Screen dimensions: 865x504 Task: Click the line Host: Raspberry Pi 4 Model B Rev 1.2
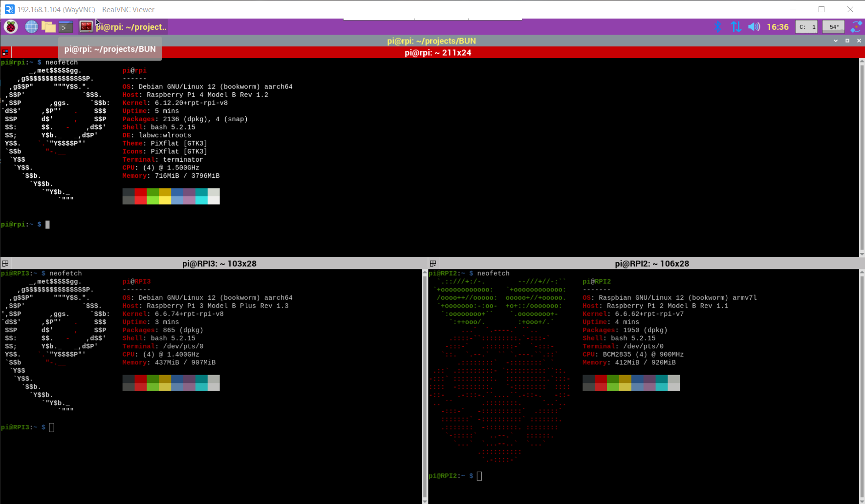coord(195,95)
